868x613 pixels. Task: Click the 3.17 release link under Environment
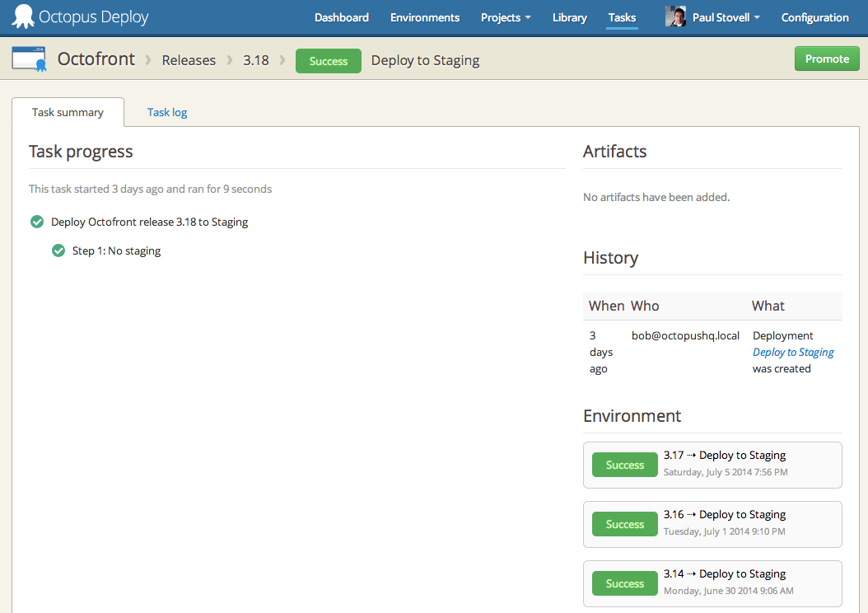pos(671,455)
